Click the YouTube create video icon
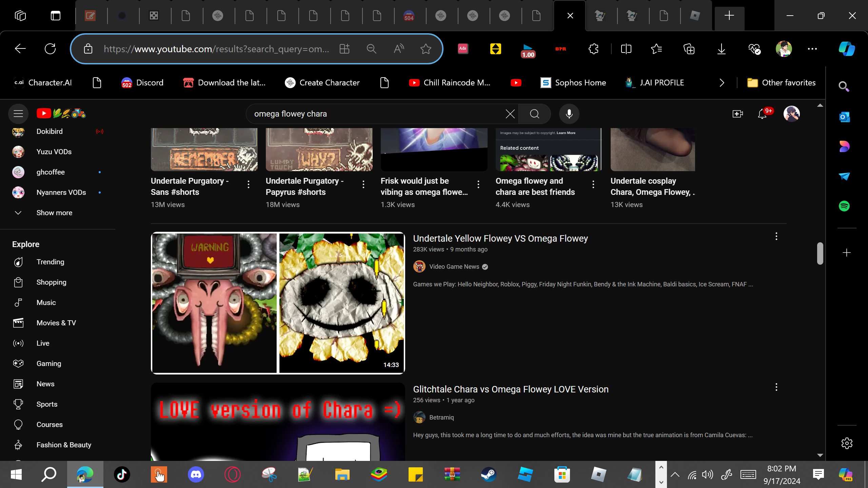The height and width of the screenshot is (488, 868). 737,114
